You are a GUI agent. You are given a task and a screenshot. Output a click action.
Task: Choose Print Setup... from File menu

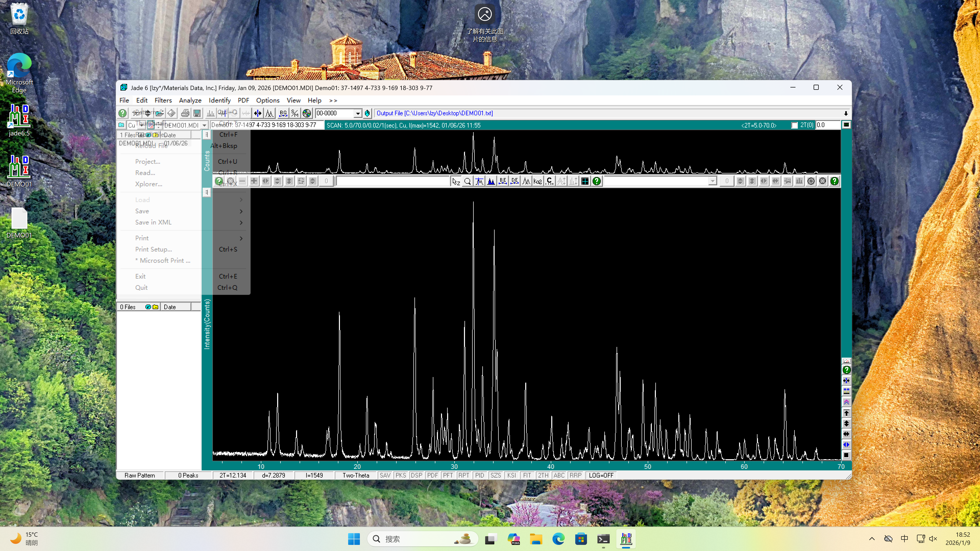point(153,249)
